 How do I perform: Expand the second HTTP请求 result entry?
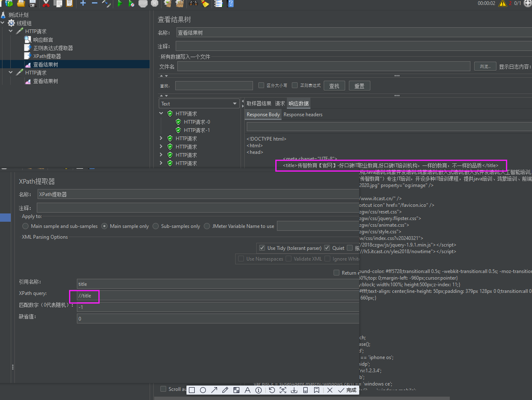(x=161, y=138)
